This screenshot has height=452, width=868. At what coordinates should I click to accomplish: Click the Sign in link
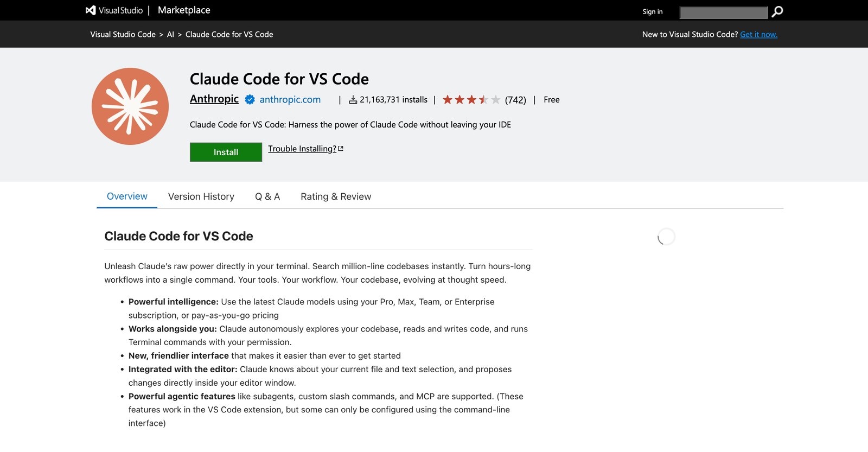[653, 11]
